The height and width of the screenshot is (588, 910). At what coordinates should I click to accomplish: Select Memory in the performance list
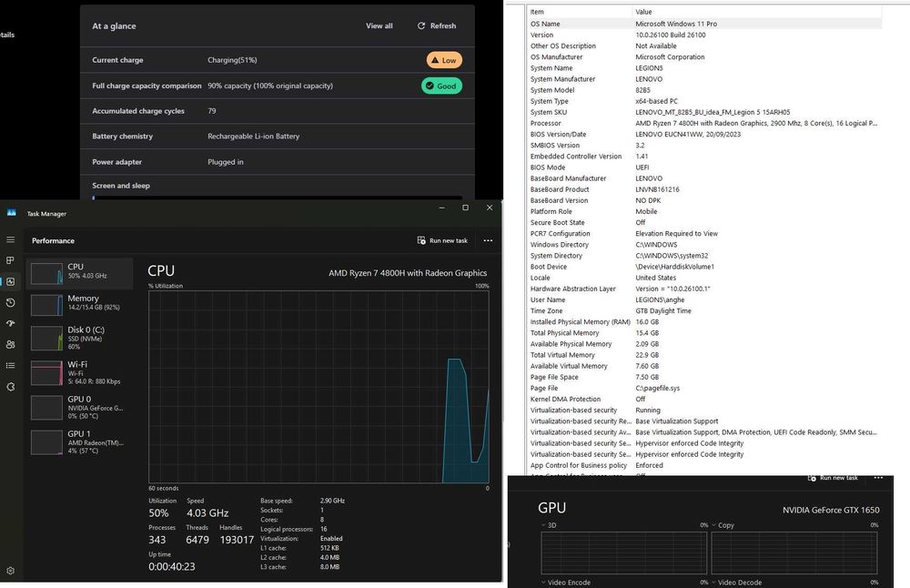(x=79, y=304)
